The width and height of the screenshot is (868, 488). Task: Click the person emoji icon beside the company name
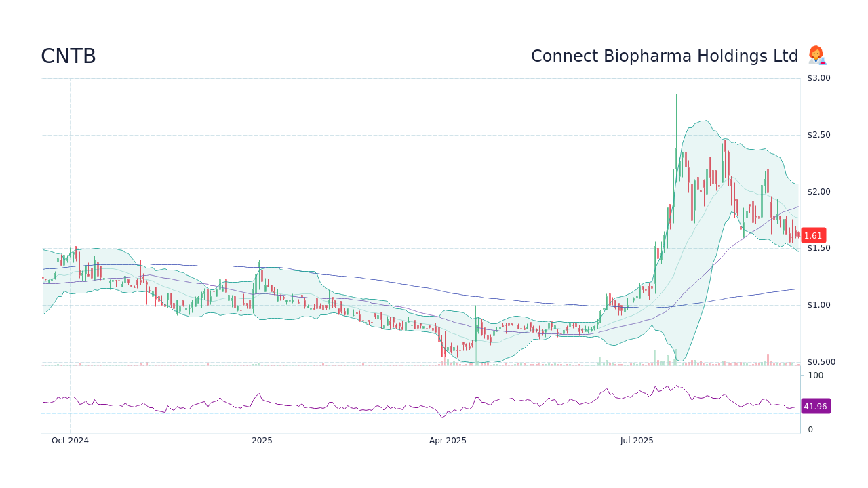pos(816,56)
